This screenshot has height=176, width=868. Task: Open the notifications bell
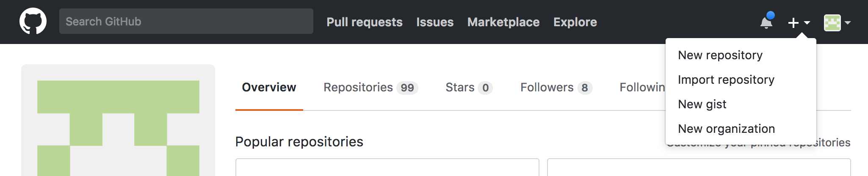767,22
